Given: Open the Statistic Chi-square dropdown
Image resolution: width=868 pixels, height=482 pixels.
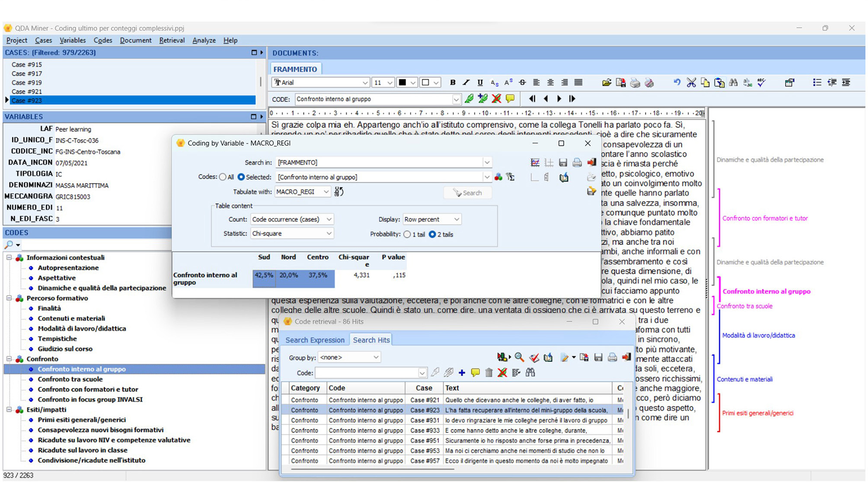Looking at the screenshot, I should [x=329, y=234].
